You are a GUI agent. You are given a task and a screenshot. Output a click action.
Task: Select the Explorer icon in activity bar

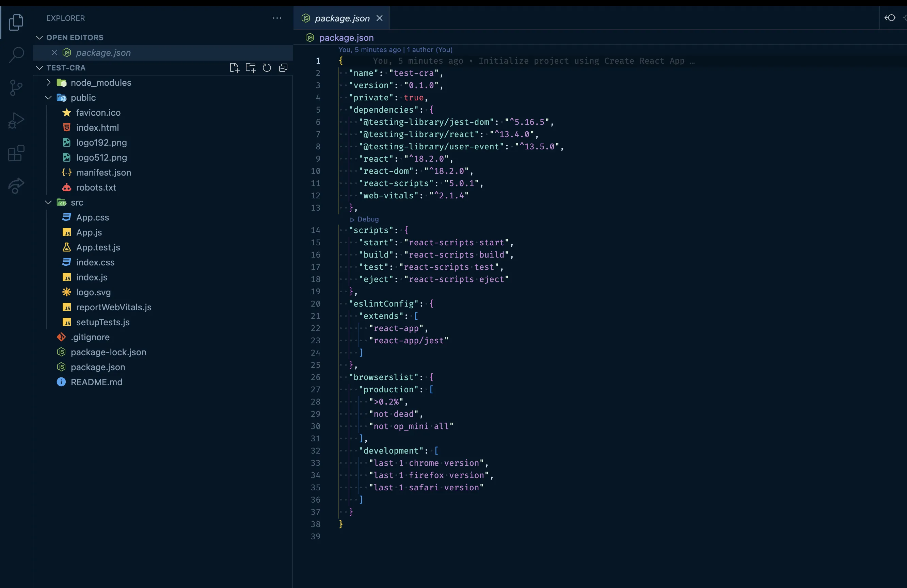pos(16,22)
